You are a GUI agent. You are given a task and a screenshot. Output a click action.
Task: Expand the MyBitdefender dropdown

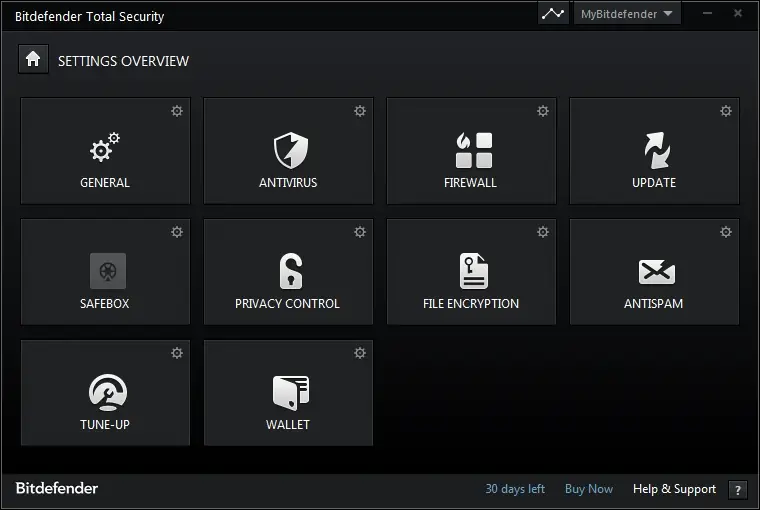point(627,14)
